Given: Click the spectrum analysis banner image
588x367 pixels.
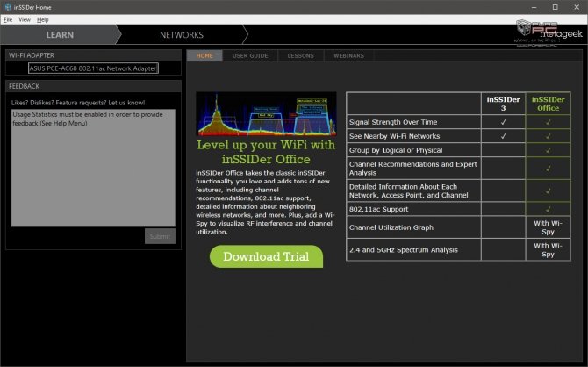Looking at the screenshot, I should [x=266, y=114].
